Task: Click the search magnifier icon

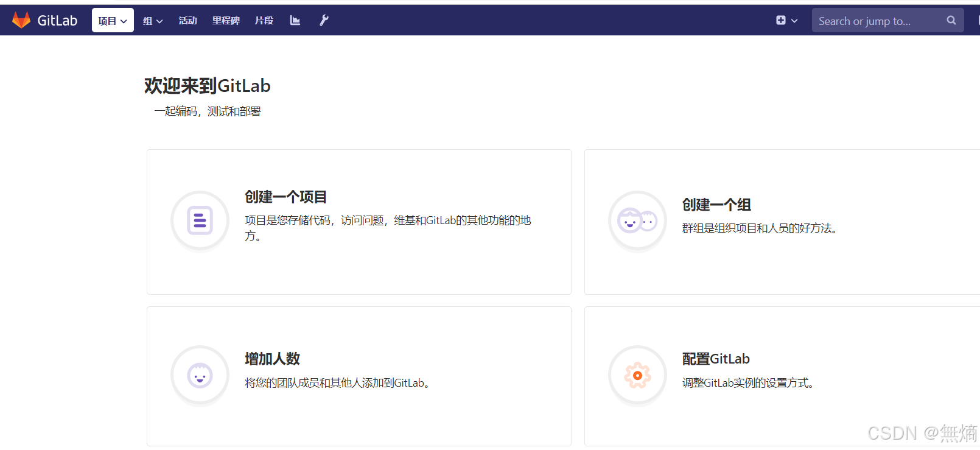Action: coord(951,21)
